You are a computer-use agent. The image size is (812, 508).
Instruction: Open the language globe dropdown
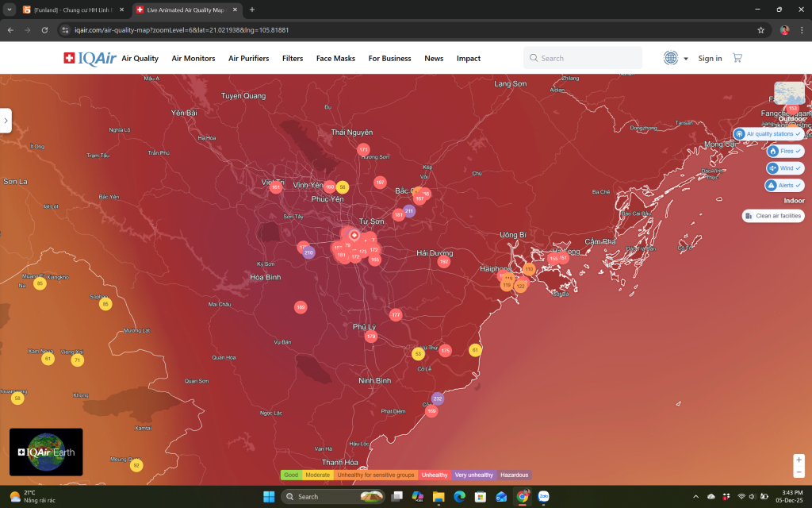point(670,57)
